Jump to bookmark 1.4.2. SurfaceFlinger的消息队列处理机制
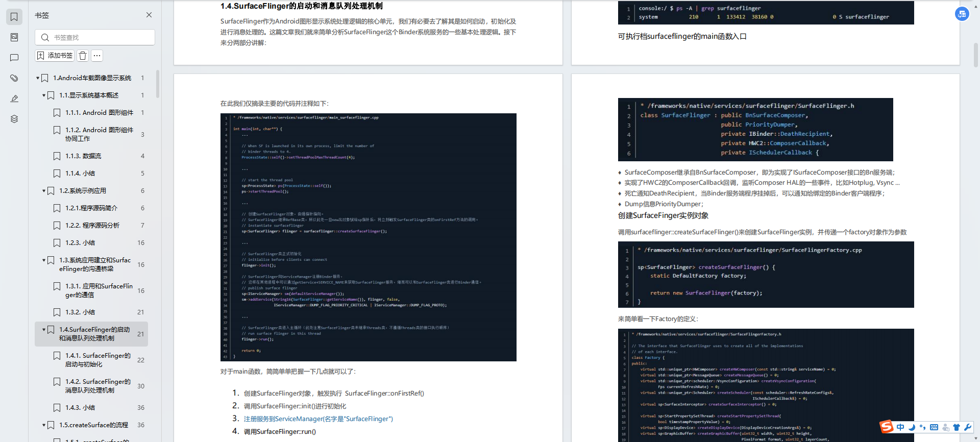This screenshot has width=980, height=442. point(98,386)
